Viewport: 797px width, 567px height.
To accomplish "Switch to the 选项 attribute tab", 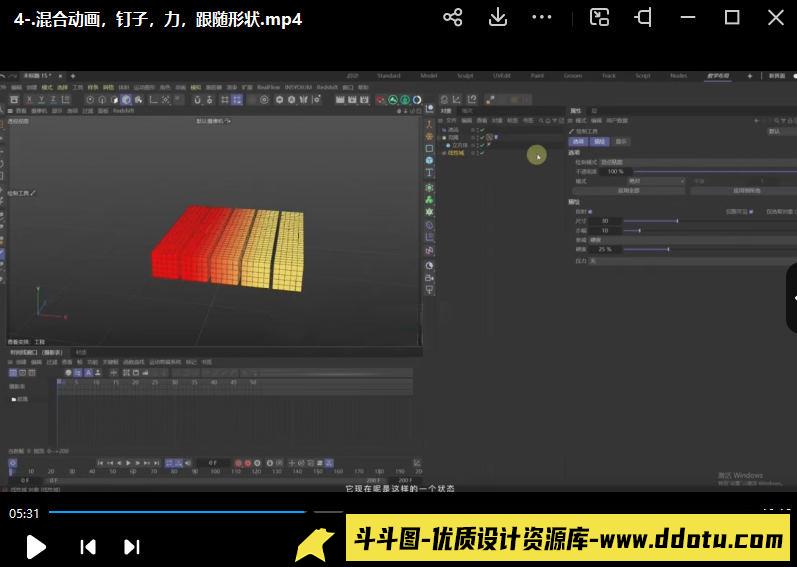I will (578, 141).
